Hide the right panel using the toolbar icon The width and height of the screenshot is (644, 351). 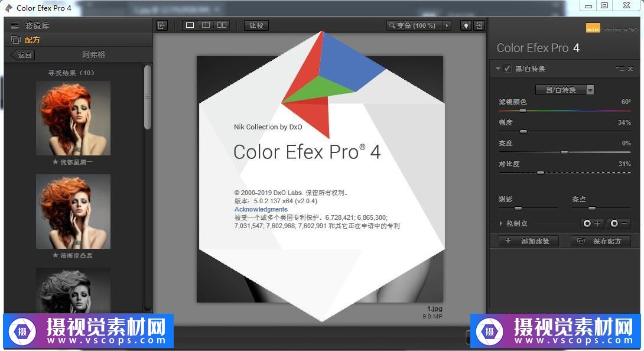click(x=479, y=25)
